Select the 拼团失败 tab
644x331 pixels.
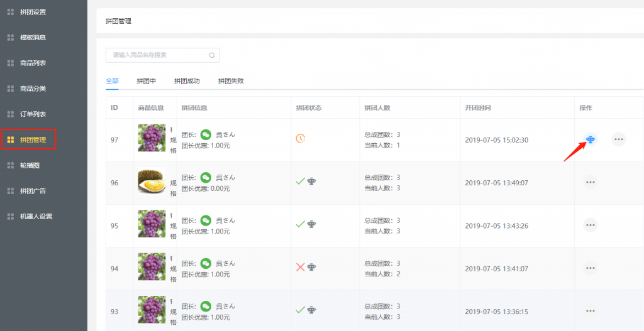point(231,81)
